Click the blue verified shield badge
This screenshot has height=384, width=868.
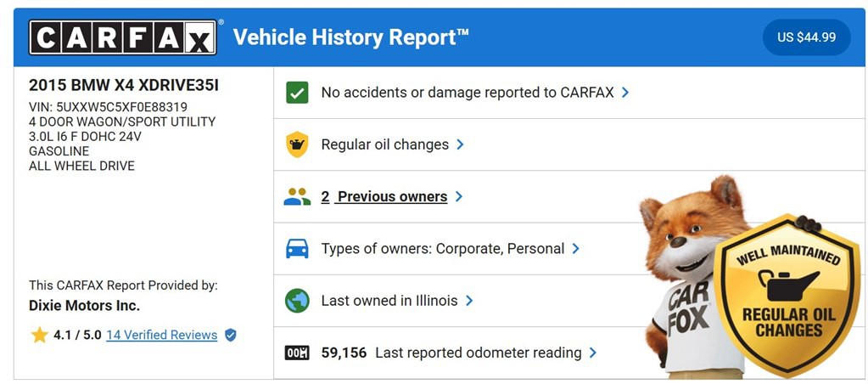click(231, 336)
